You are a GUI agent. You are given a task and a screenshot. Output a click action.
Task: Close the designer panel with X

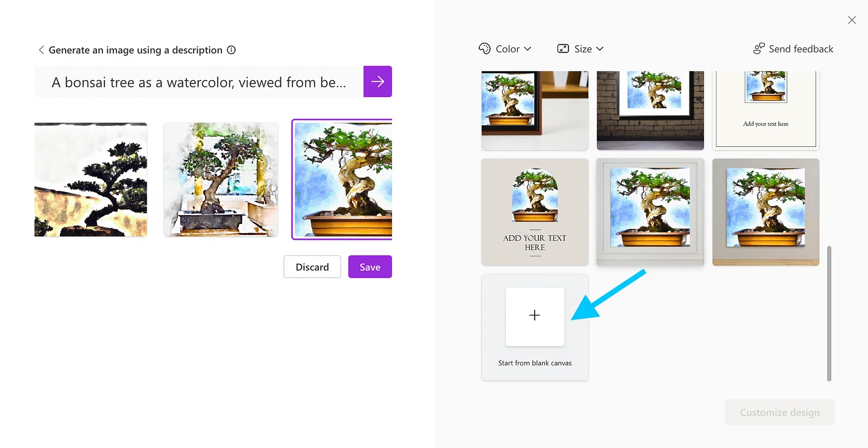852,20
